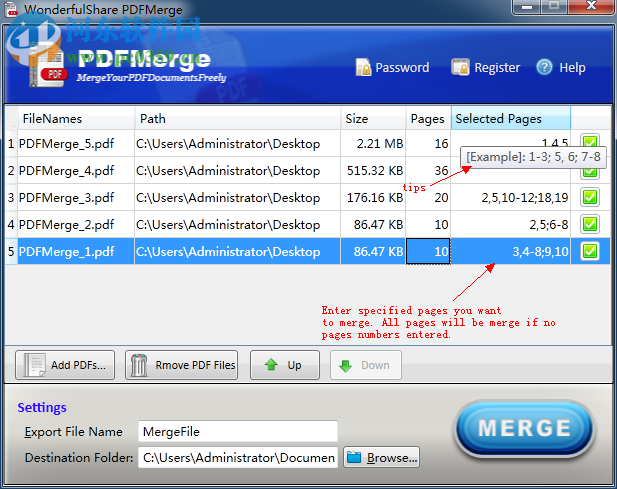
Task: Select the PDFMerge_5.pdf file name
Action: [x=67, y=144]
